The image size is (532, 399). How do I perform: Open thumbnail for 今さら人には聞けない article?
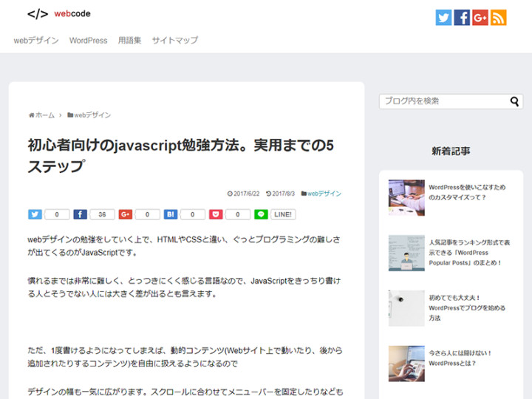pyautogui.click(x=406, y=364)
